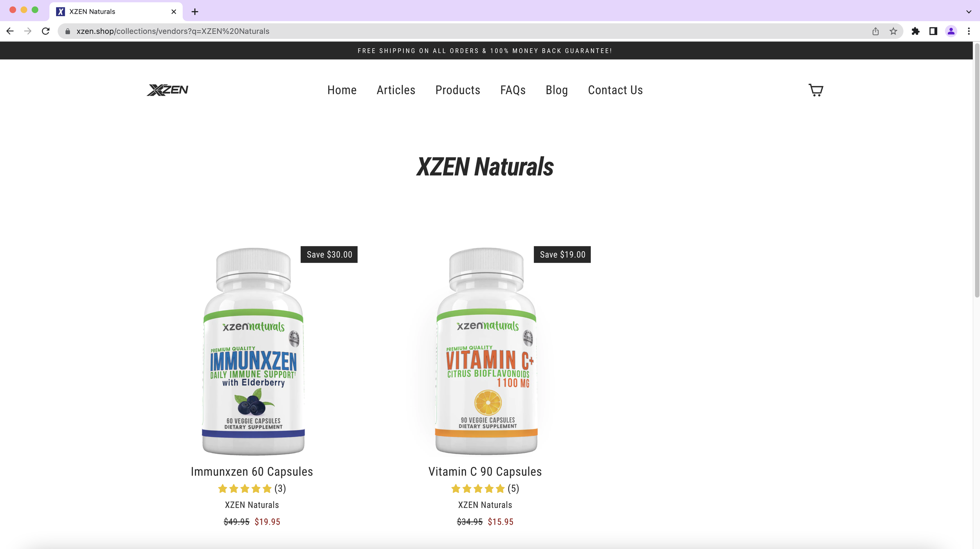Reload the page with the refresh icon
The height and width of the screenshot is (549, 980).
(x=45, y=31)
